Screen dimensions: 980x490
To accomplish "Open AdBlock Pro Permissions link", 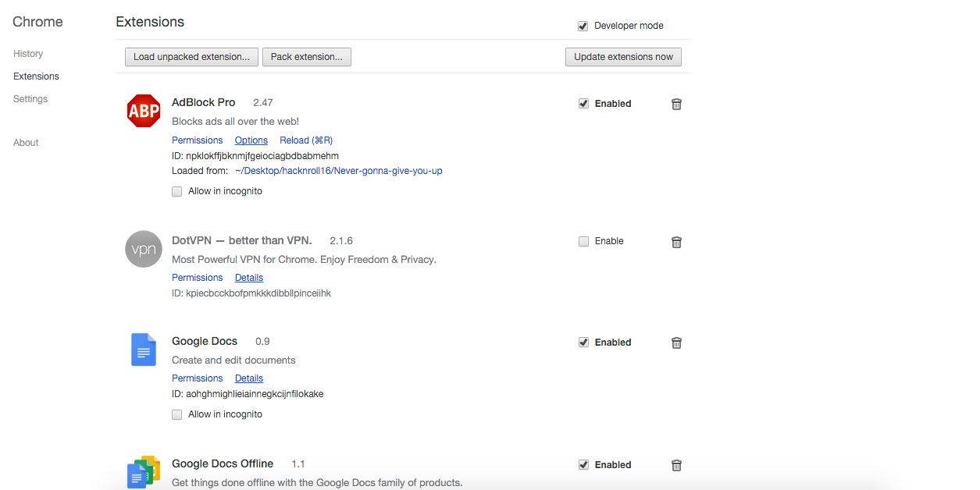I will (x=198, y=140).
